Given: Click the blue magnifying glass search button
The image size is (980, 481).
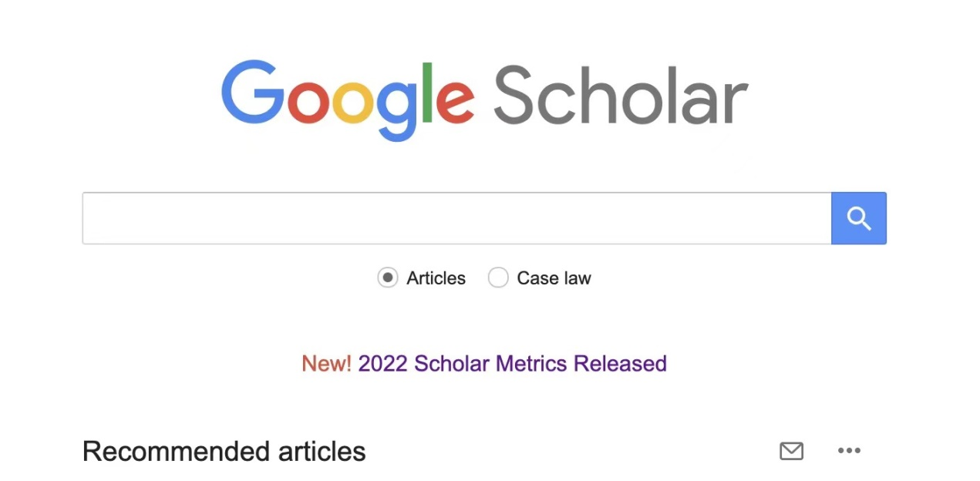Looking at the screenshot, I should pos(858,218).
